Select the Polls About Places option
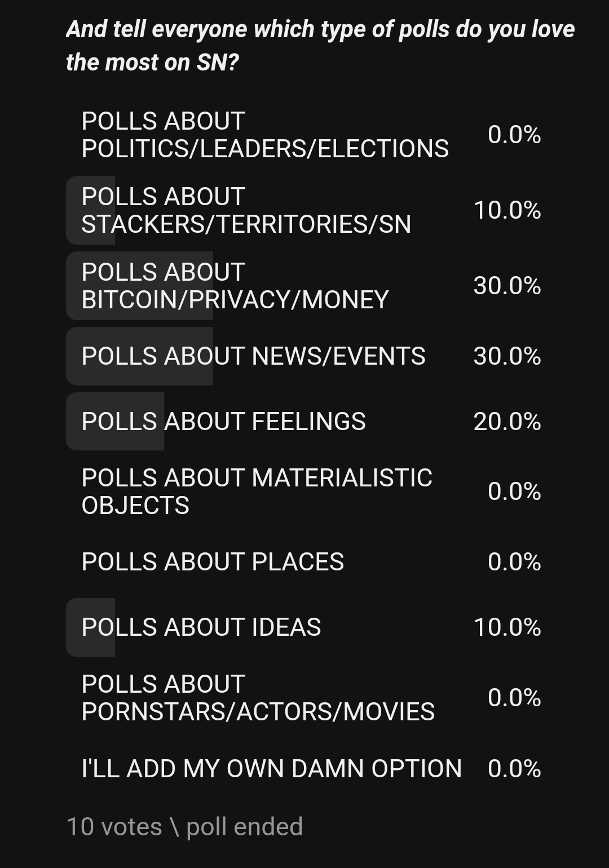The image size is (609, 868). pos(213,562)
